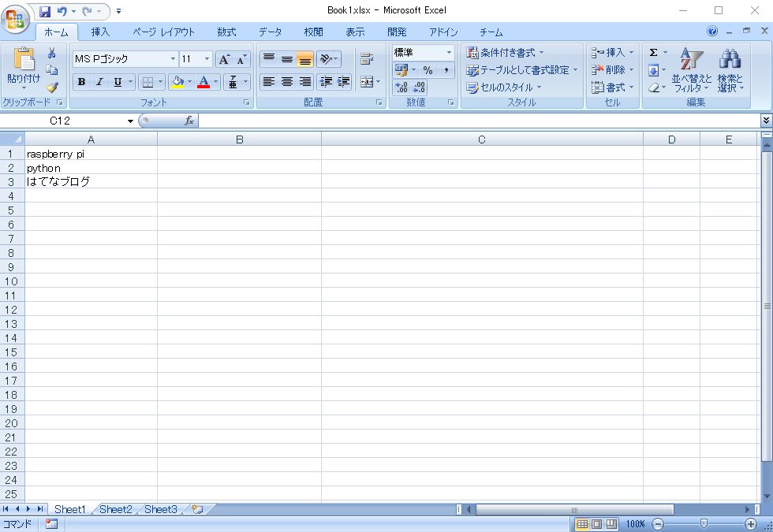Open Excel help question mark
Image resolution: width=773 pixels, height=532 pixels.
[712, 31]
